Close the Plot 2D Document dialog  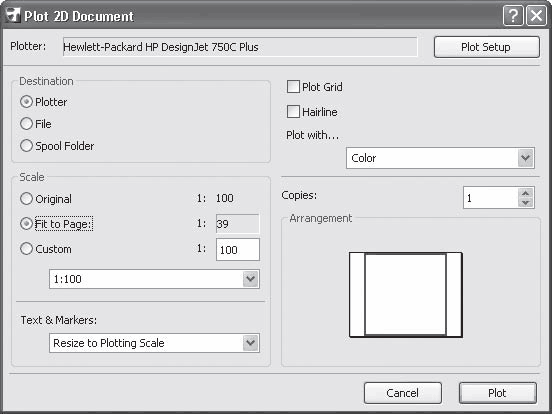tap(537, 16)
